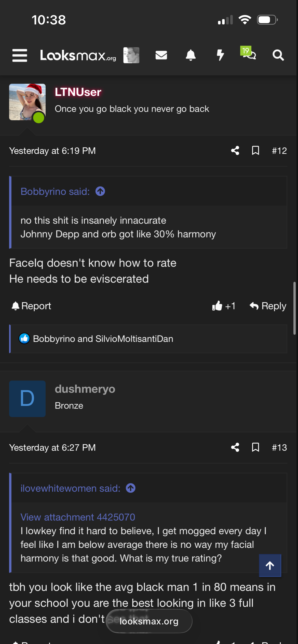
Task: Open the alerts bell icon
Action: click(x=191, y=55)
